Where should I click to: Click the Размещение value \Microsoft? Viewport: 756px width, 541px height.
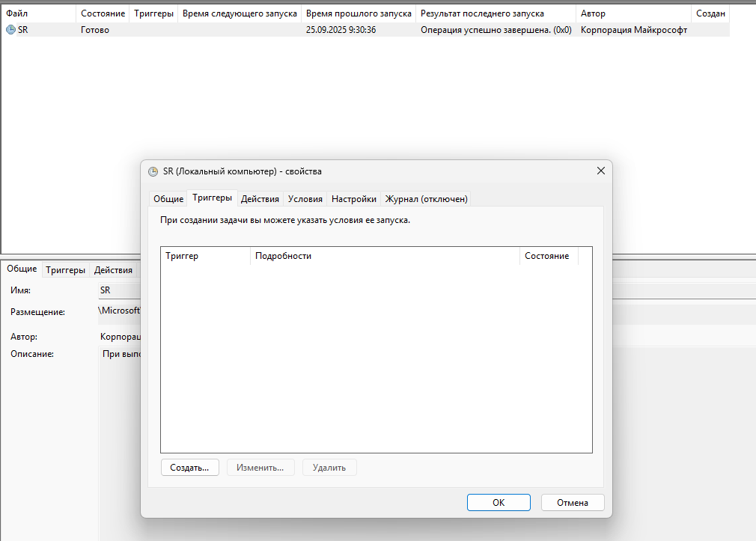(x=119, y=311)
